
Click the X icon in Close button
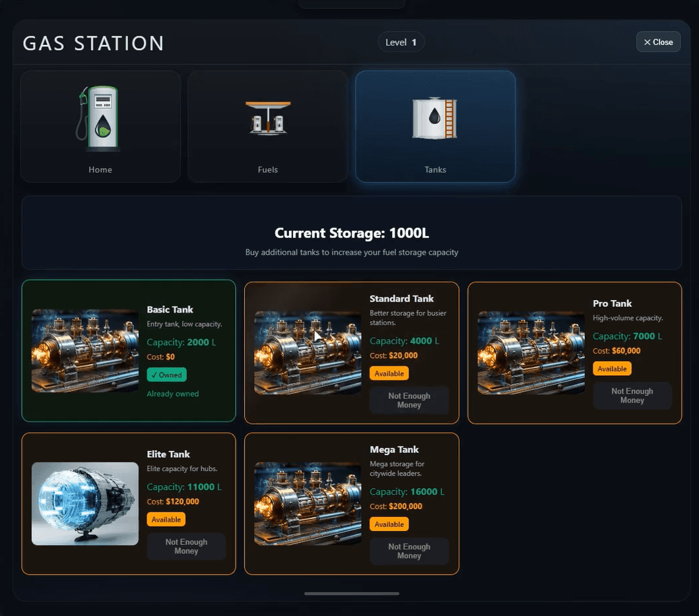(648, 42)
